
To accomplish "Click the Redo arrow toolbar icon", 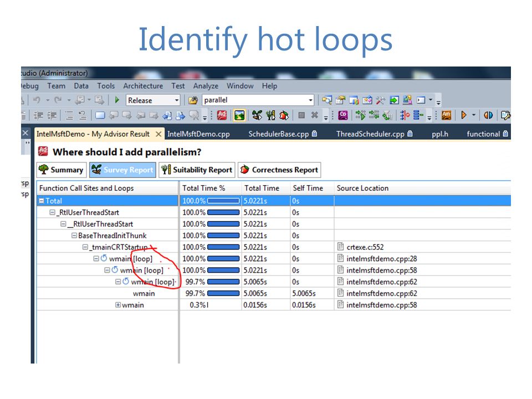I will (x=58, y=100).
